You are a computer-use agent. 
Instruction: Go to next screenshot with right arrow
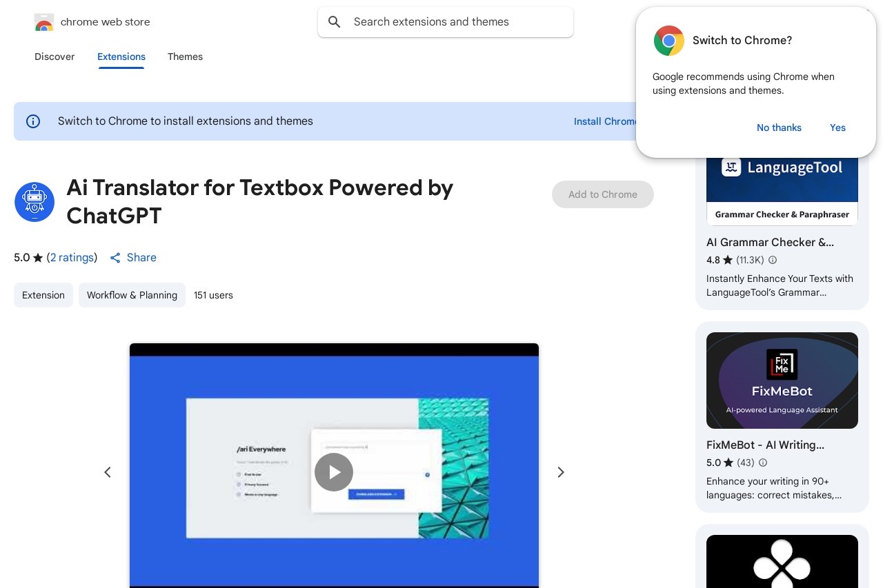pos(561,472)
